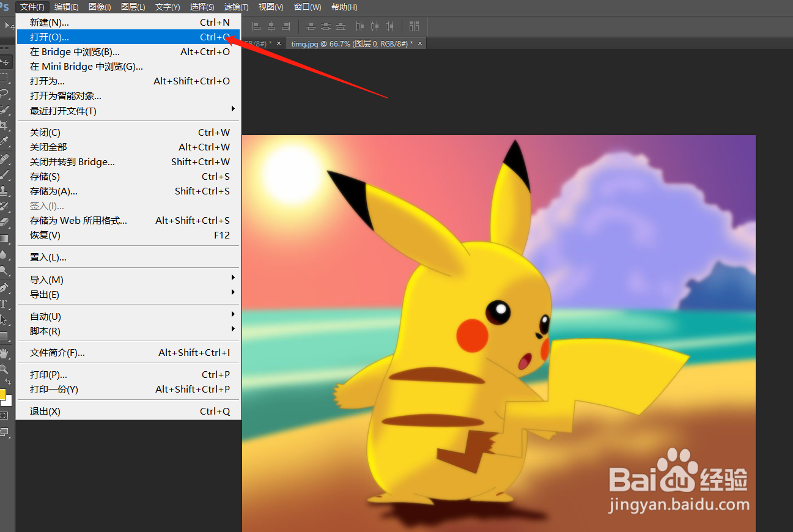Choose 文件简介(F)... menu entry

(129, 352)
